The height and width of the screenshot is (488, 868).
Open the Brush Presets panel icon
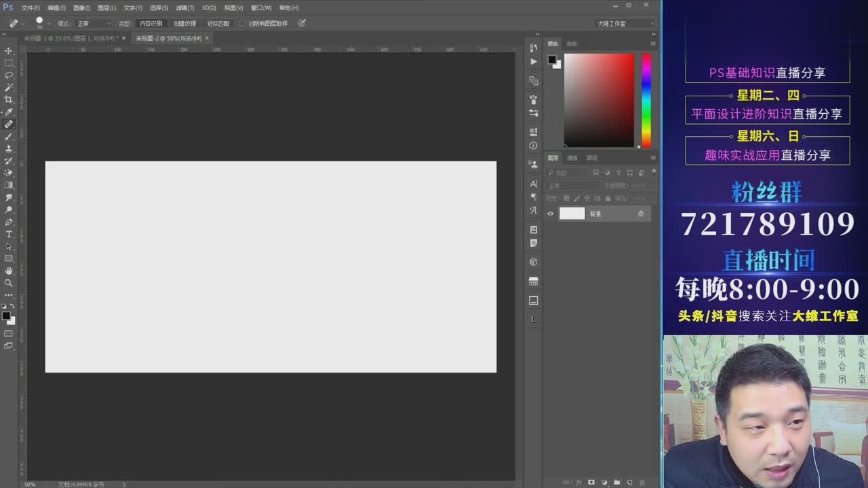(x=534, y=113)
